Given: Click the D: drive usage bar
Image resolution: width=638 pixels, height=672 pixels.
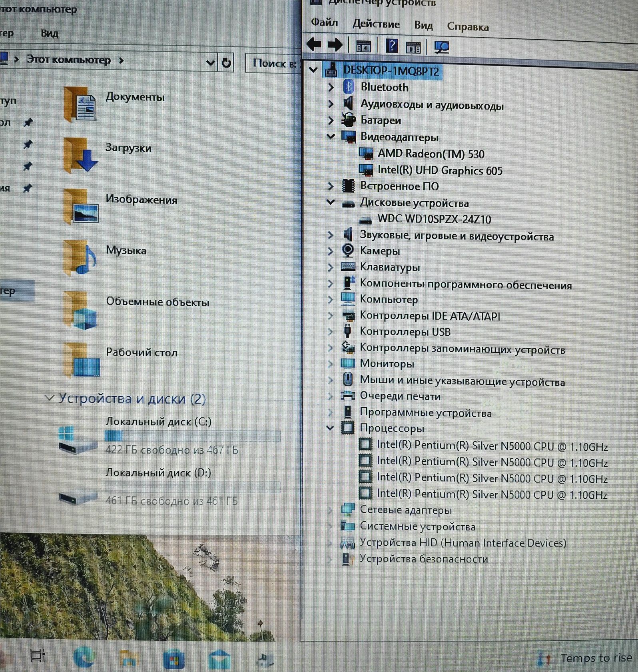Looking at the screenshot, I should click(x=192, y=486).
